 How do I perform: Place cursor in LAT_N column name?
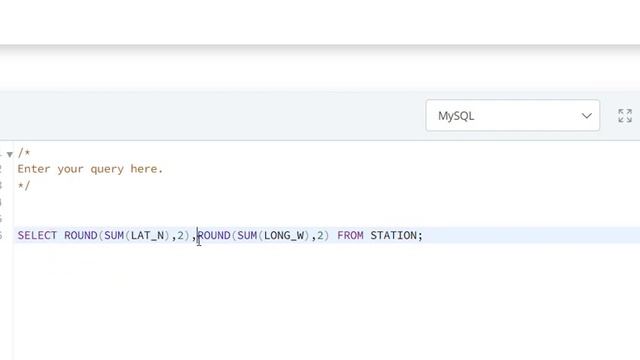point(147,236)
